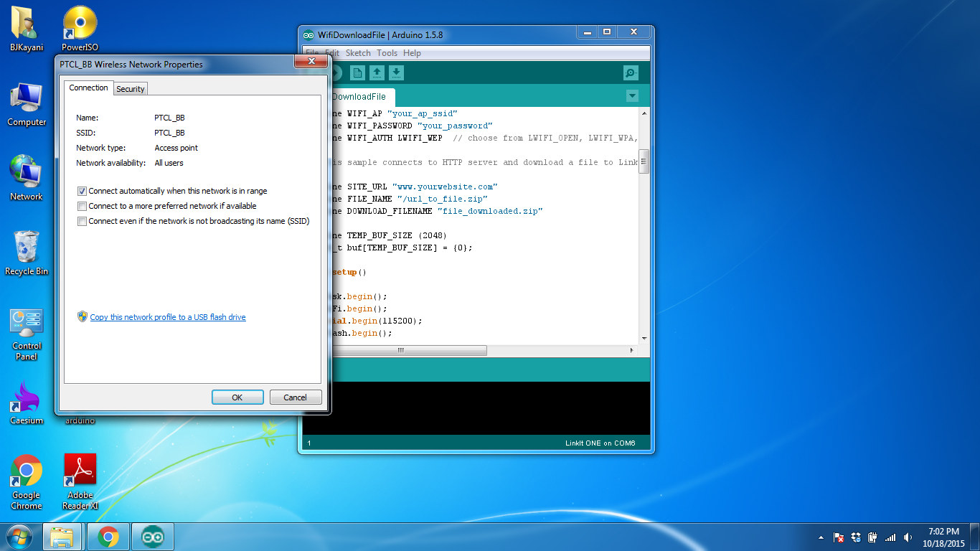
Task: Open Chrome from the taskbar
Action: pos(108,537)
